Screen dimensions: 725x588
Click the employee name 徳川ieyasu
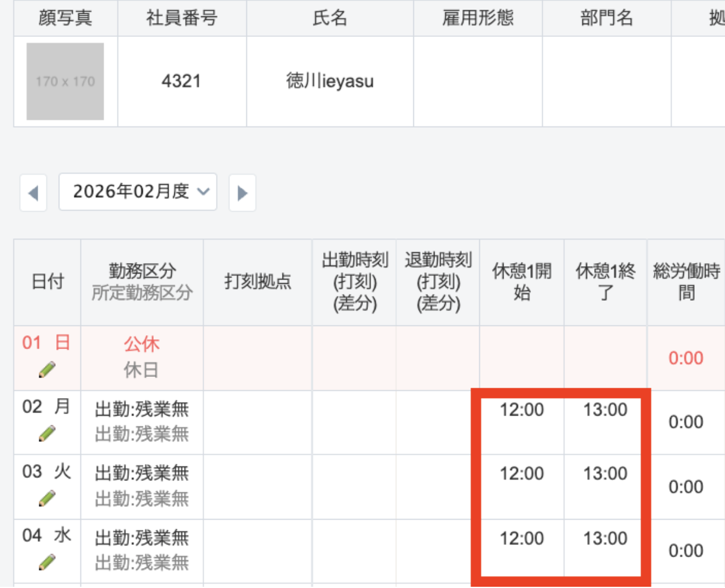pos(330,81)
